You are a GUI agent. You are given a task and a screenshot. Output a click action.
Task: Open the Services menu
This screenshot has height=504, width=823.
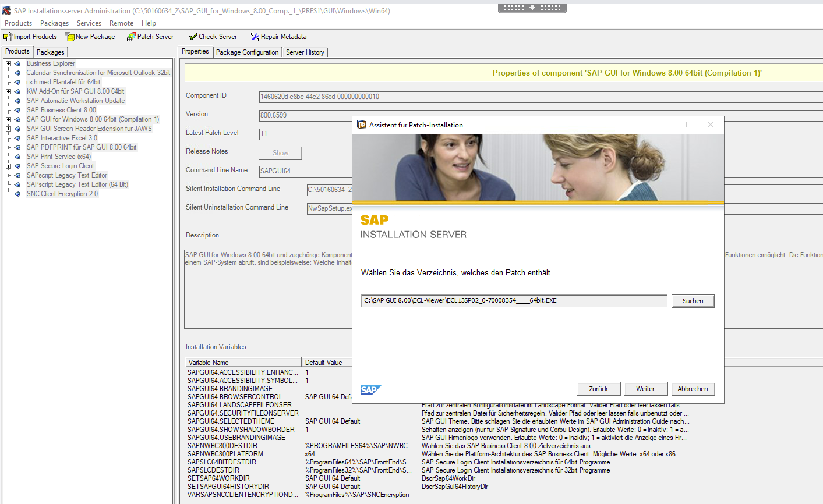89,23
